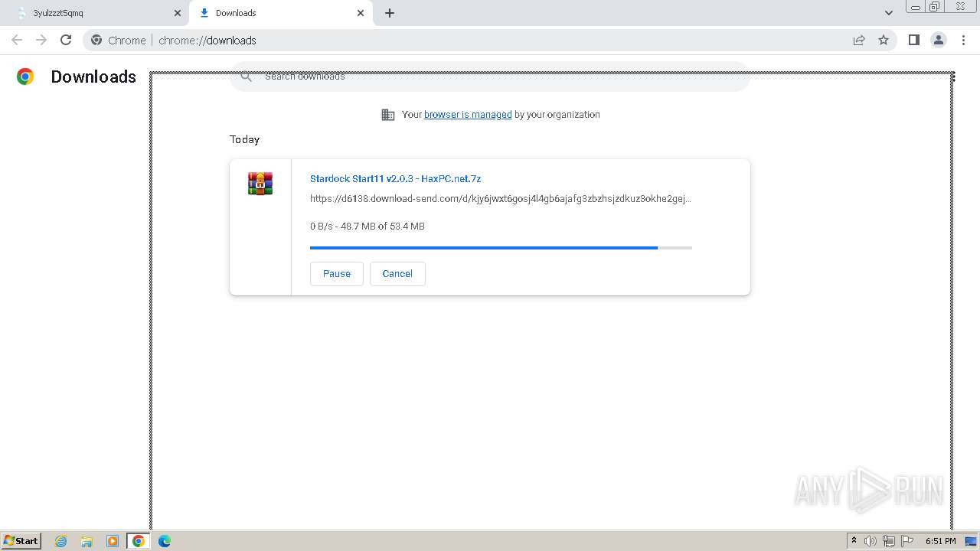The height and width of the screenshot is (551, 980).
Task: Open a new tab with plus button
Action: (390, 13)
